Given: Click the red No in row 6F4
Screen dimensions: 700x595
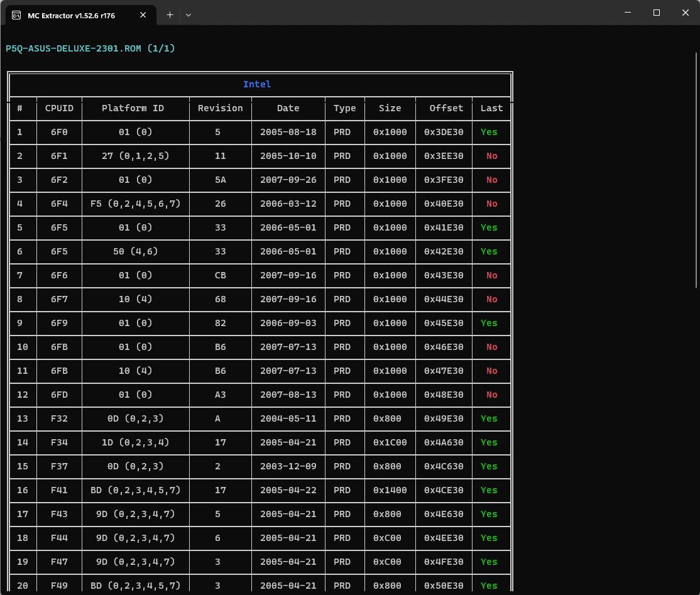Looking at the screenshot, I should [491, 204].
